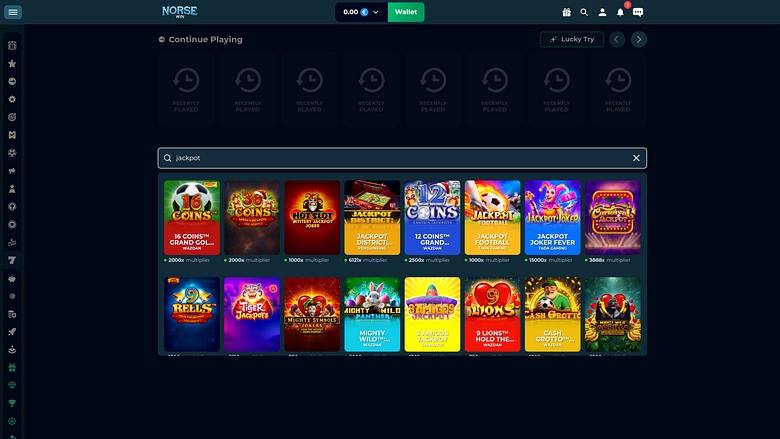Open Hot Slot Mystery Jackpot Joker game
The height and width of the screenshot is (439, 780).
(312, 218)
